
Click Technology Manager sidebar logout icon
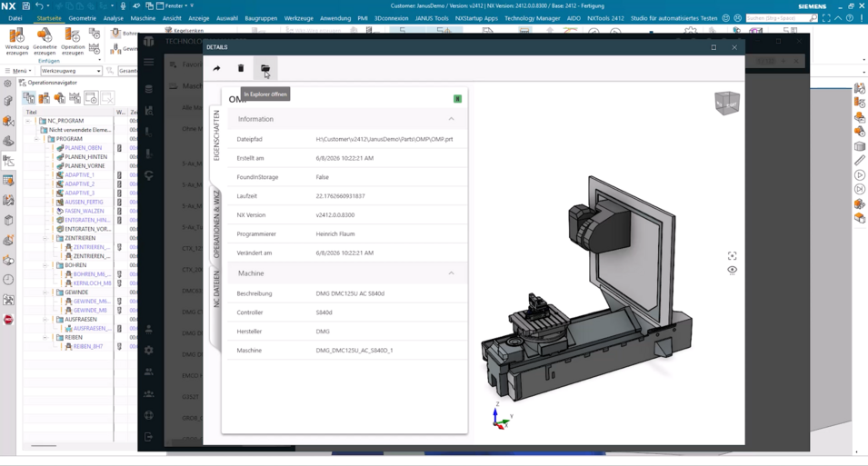coord(148,437)
